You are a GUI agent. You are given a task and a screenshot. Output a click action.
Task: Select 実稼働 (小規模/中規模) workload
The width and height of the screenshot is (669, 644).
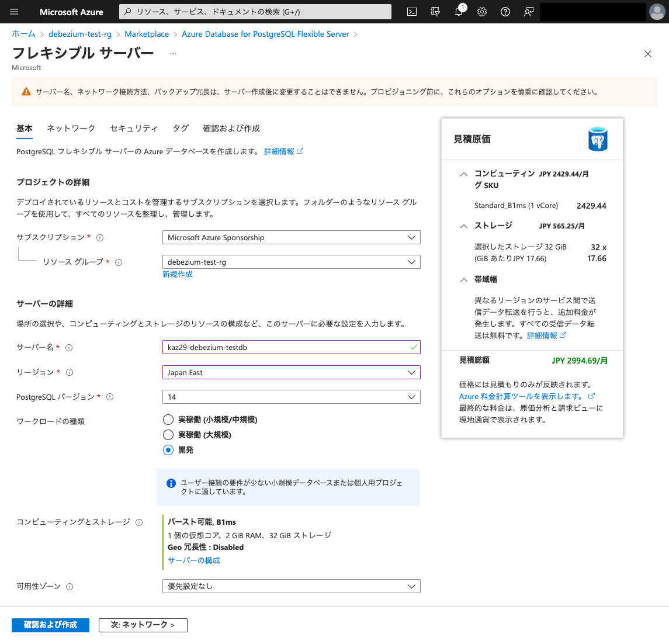tap(168, 420)
